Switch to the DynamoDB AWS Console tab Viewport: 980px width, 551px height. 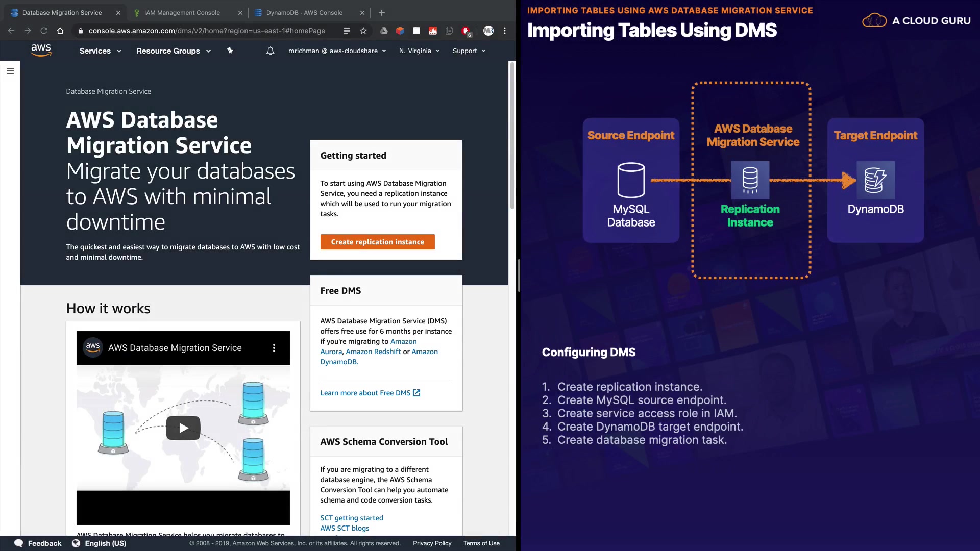point(304,13)
